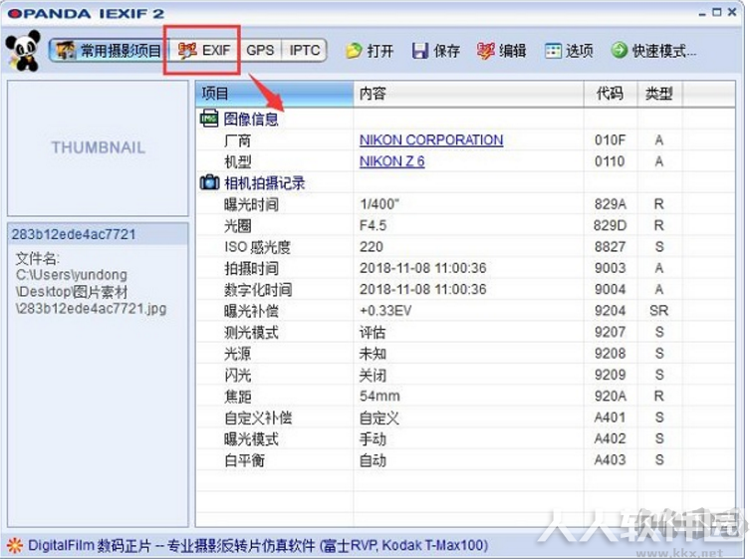Viewport: 750px width, 560px height.
Task: Select the 曝光补偿 row
Action: point(465,311)
